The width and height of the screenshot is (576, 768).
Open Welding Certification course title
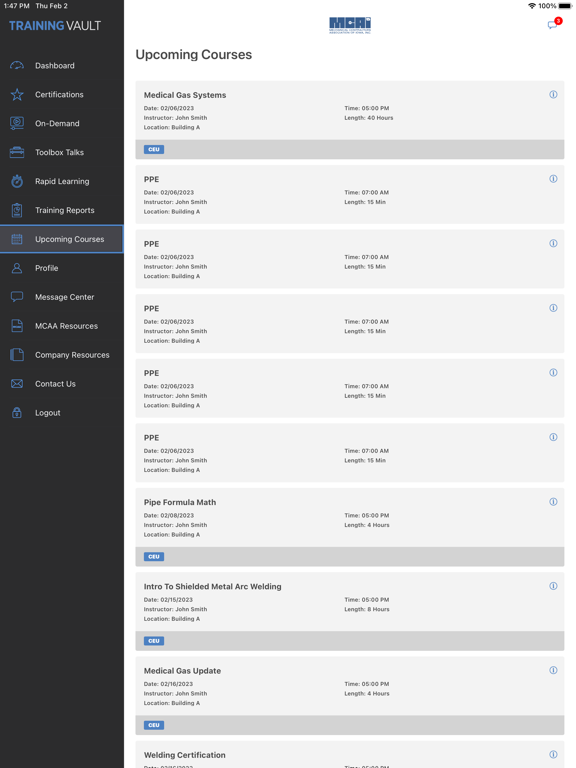(x=185, y=755)
